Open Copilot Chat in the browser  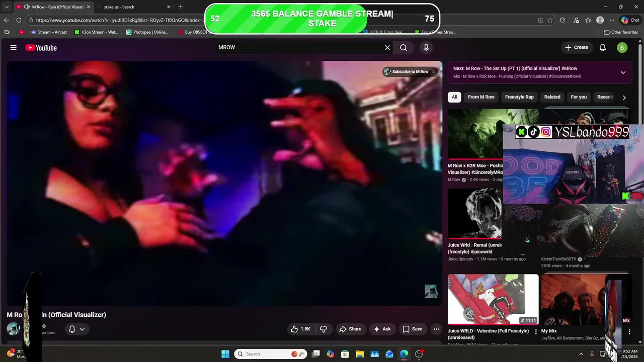pos(630,20)
